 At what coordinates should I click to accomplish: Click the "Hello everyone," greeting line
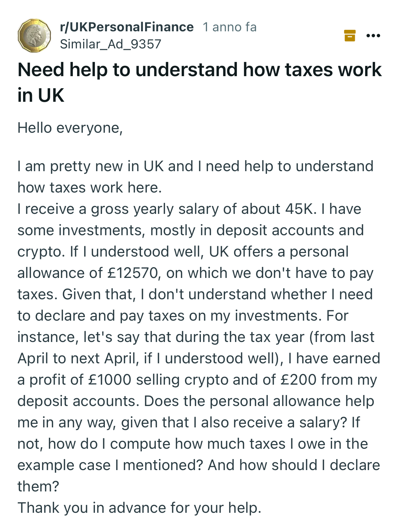point(70,128)
